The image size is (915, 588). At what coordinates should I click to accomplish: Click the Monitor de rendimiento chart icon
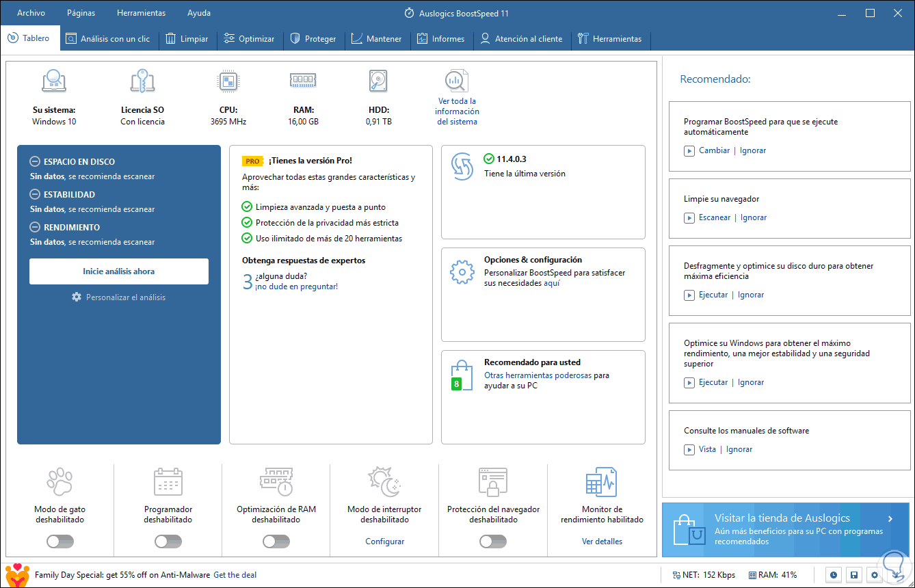(602, 481)
